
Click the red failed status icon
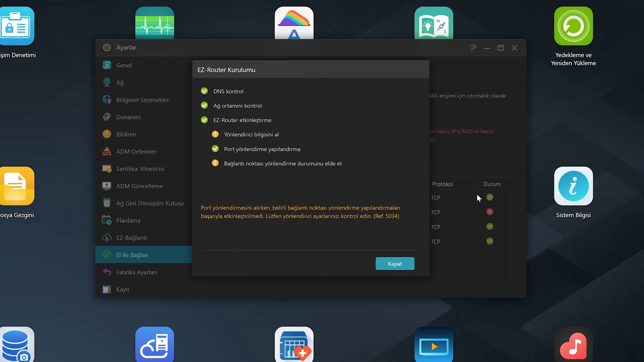(x=490, y=212)
